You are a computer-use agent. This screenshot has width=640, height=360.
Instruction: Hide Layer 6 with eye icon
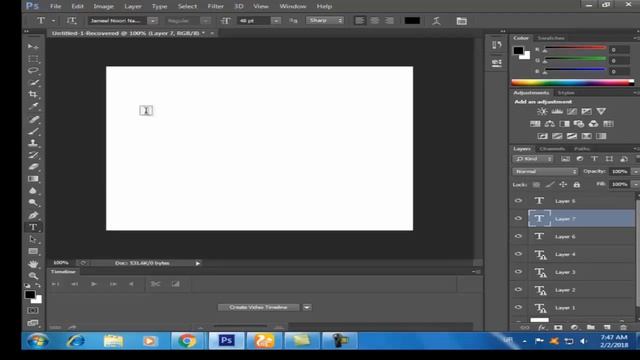pos(518,236)
